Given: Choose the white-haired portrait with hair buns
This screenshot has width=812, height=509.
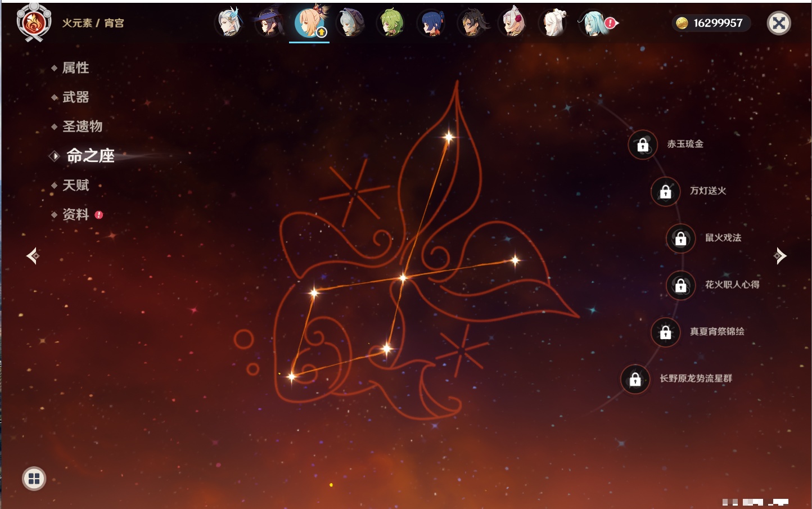Looking at the screenshot, I should pyautogui.click(x=553, y=23).
